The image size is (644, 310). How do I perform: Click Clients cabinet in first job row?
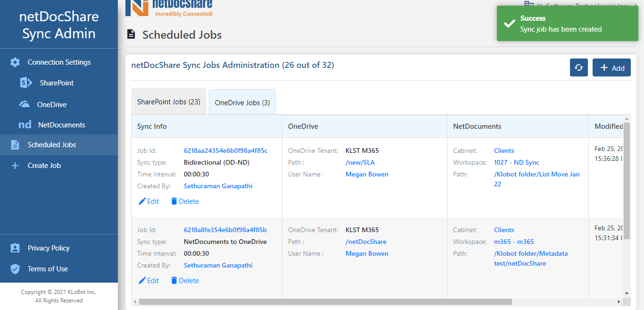coord(504,151)
